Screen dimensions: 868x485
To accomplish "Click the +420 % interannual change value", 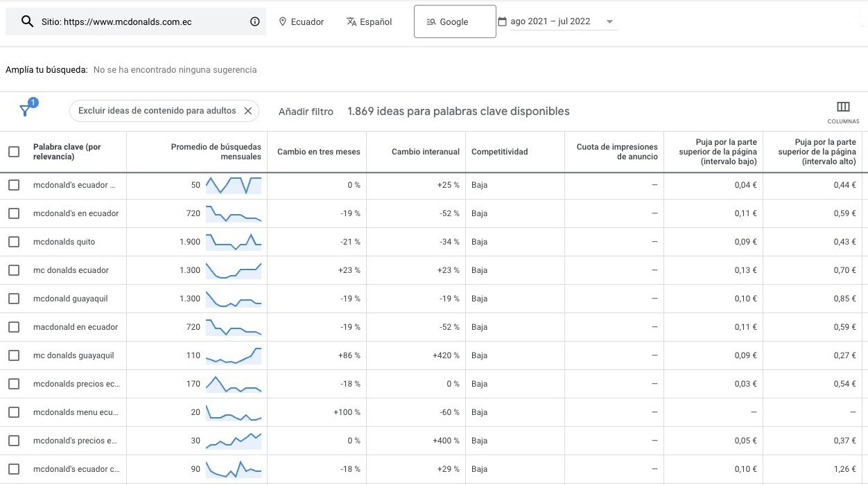I will [445, 355].
